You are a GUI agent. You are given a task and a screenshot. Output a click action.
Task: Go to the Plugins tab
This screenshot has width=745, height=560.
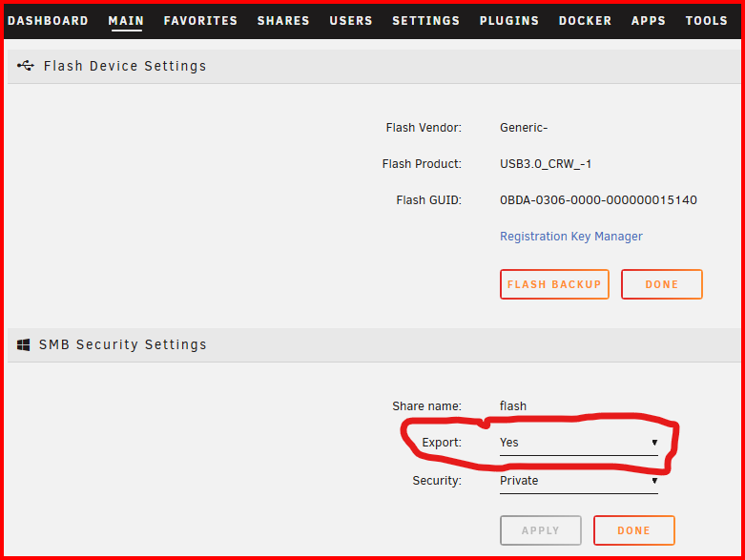(x=508, y=21)
